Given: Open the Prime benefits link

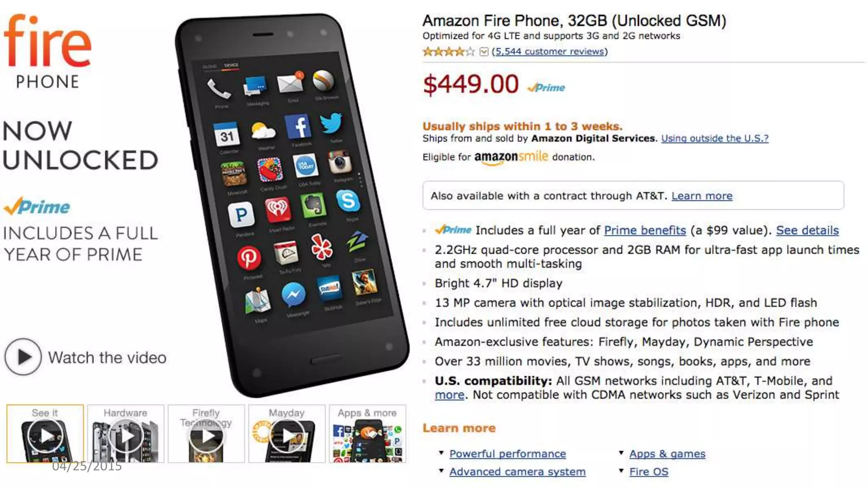Looking at the screenshot, I should point(645,230).
